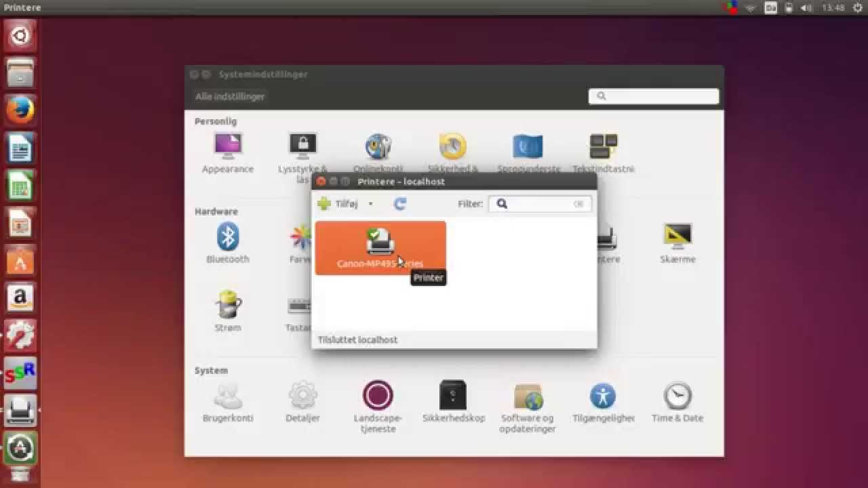This screenshot has width=868, height=488.
Task: Open Tilgængelighed accessibility settings
Action: click(603, 402)
